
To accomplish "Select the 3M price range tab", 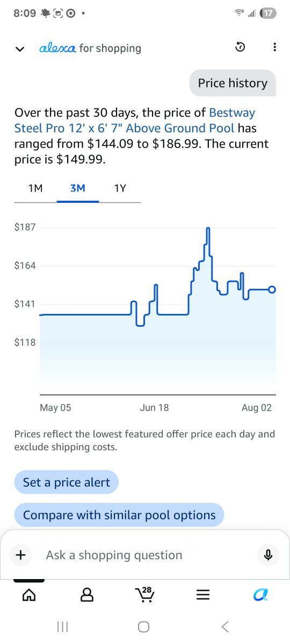I will 77,188.
